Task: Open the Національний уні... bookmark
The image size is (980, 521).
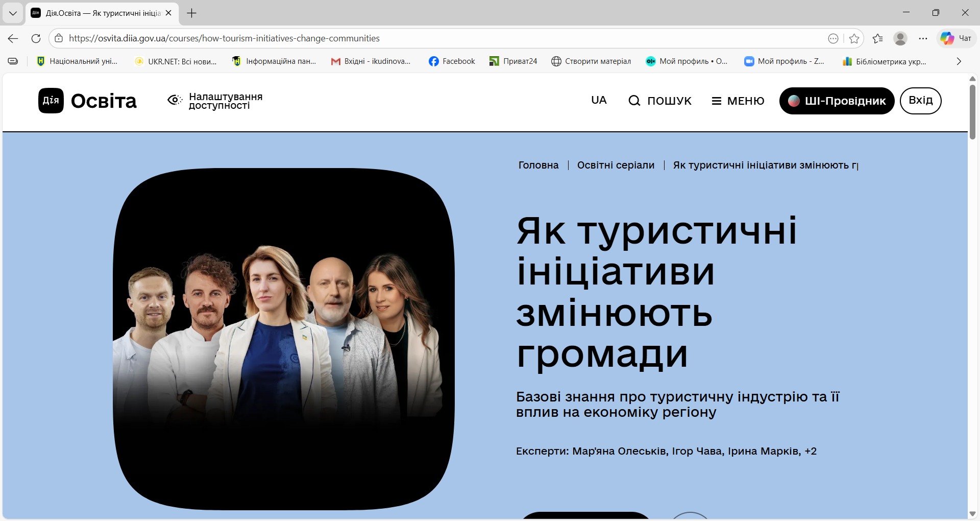Action: tap(78, 61)
